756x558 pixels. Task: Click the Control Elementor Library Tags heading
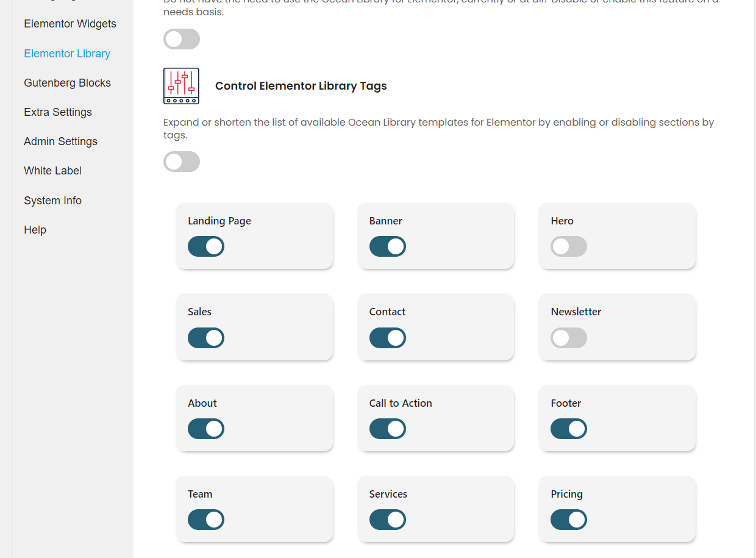click(x=301, y=86)
